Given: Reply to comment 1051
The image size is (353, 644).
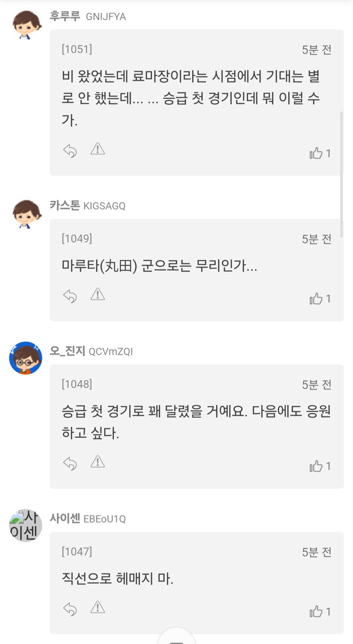Looking at the screenshot, I should pos(70,151).
